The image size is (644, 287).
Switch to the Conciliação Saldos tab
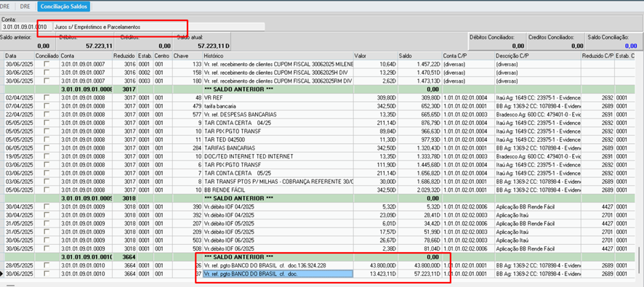pos(64,6)
